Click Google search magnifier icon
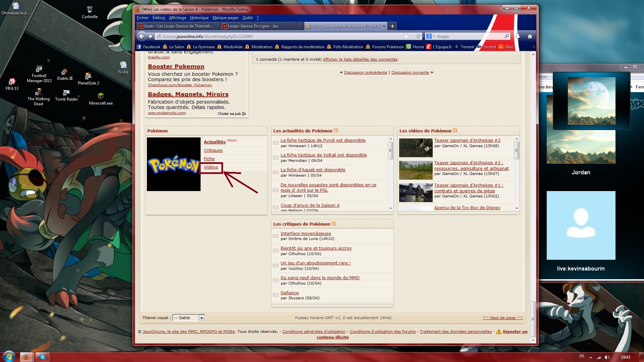 point(506,36)
